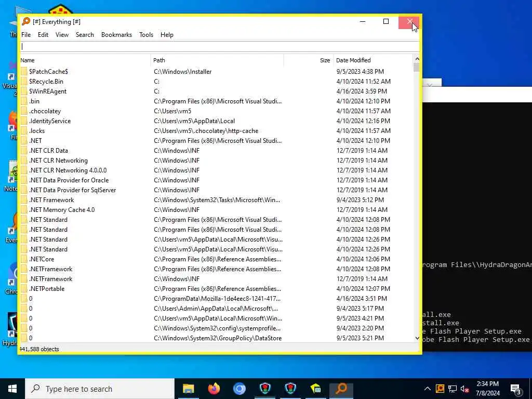Screen dimensions: 532x399
Task: Click the network tray icon
Action: (453, 389)
